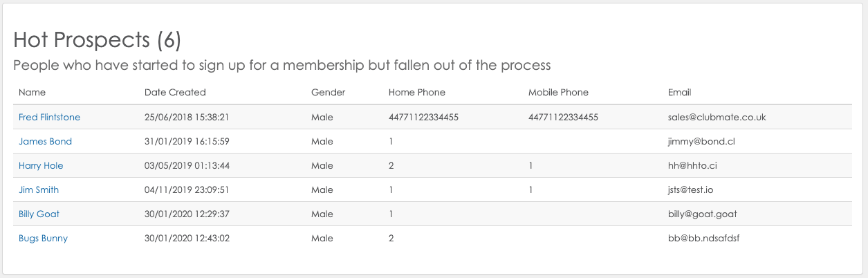Open the James Bond prospect link
This screenshot has height=278, width=868.
click(45, 142)
